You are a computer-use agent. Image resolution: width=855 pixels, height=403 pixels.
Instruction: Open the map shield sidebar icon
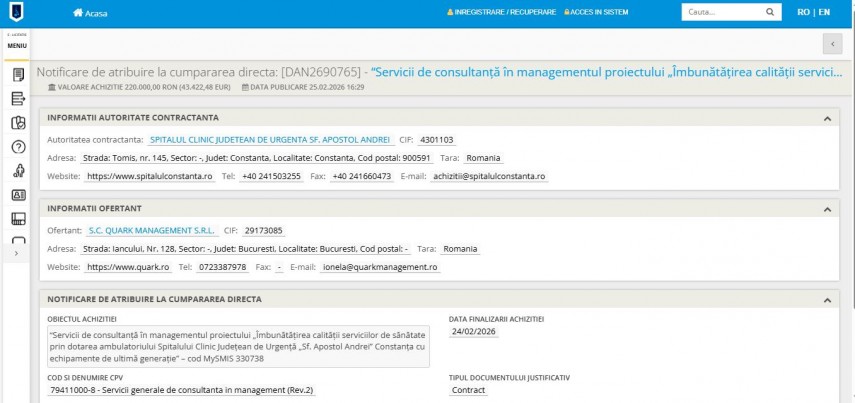tap(17, 123)
